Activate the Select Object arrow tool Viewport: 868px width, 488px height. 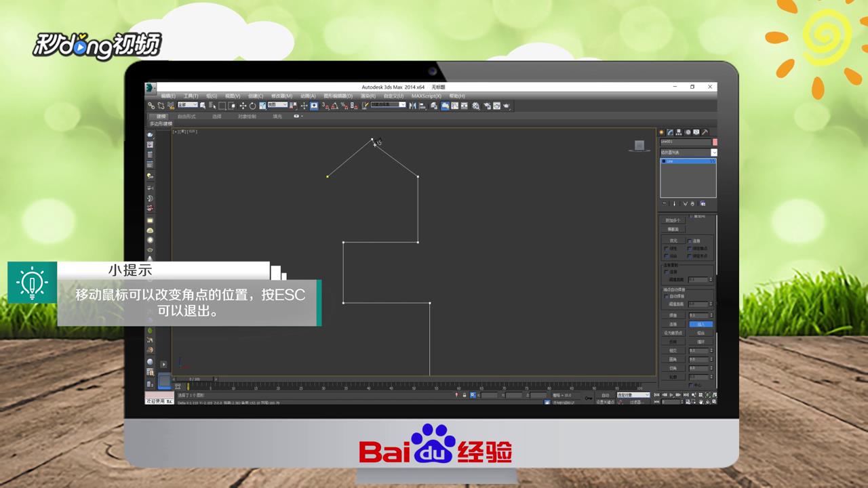(203, 106)
